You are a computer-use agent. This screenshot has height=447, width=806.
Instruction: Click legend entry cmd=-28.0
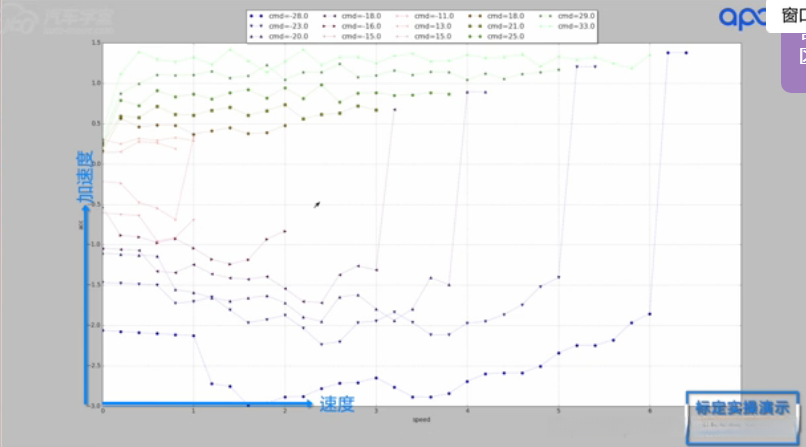tap(279, 16)
